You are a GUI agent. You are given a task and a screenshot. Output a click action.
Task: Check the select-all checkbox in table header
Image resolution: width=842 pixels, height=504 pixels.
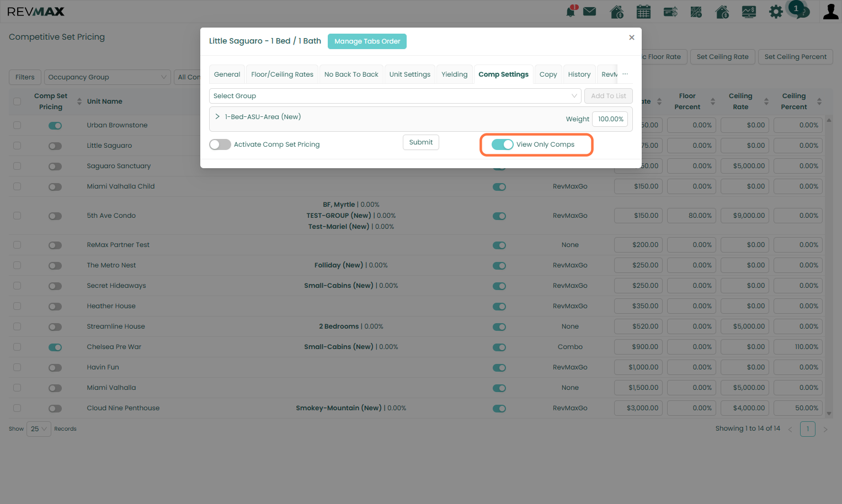click(17, 101)
